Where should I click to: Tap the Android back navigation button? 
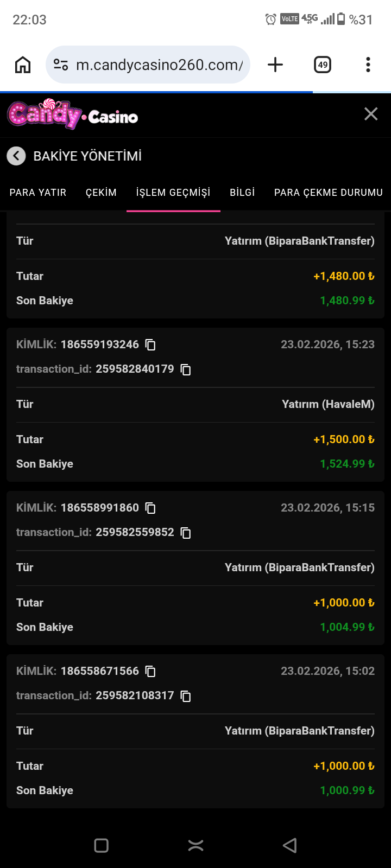[x=290, y=845]
